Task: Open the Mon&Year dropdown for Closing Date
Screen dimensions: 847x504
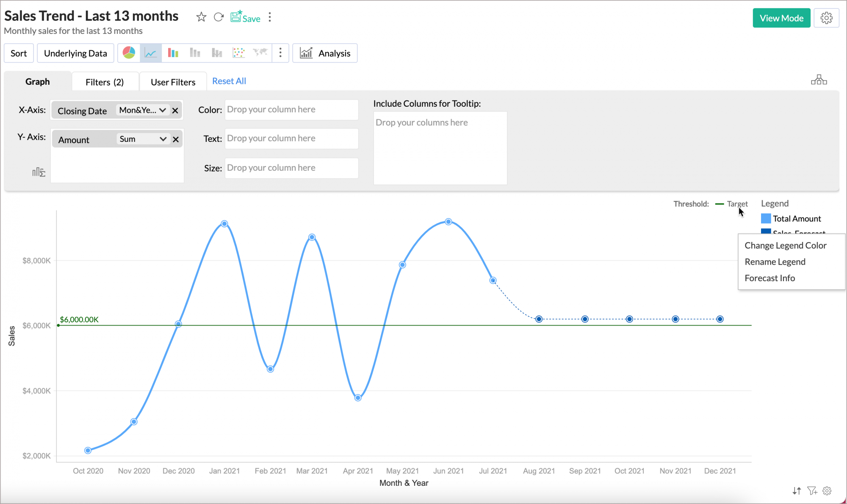Action: pos(142,110)
